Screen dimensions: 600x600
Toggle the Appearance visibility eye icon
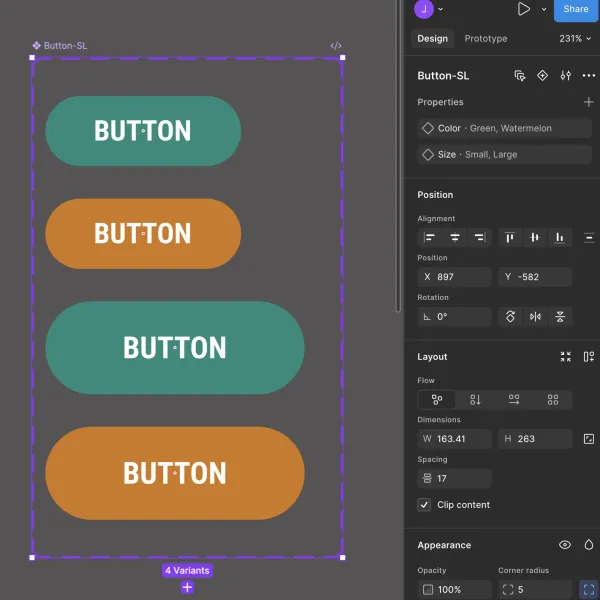(x=565, y=545)
